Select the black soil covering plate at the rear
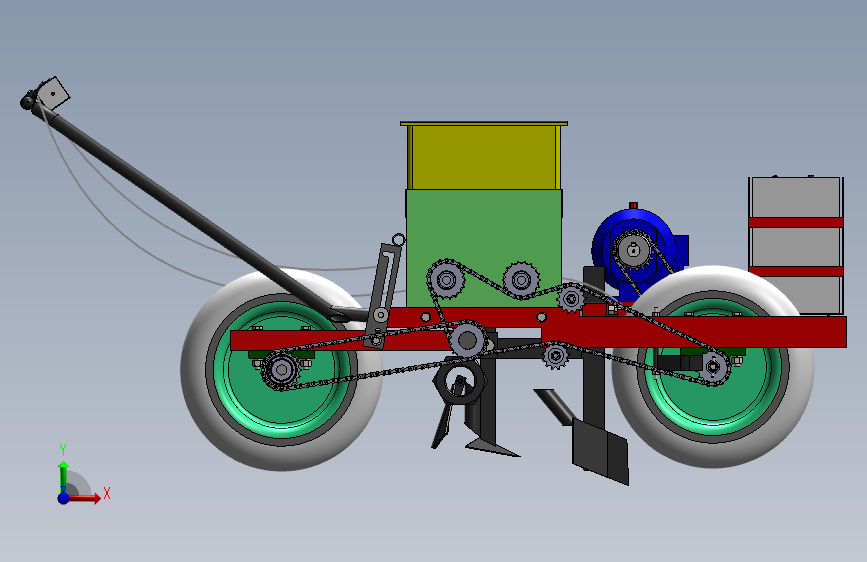Screen dimensions: 867x562 pos(600,452)
